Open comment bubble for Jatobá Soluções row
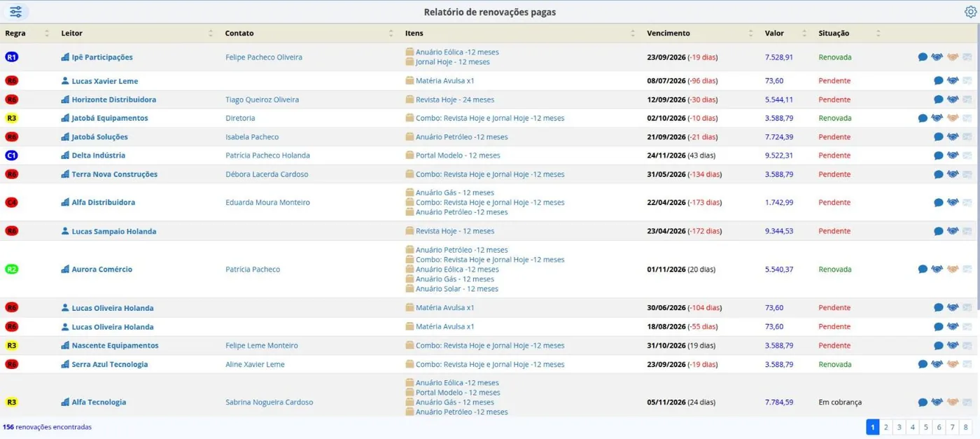The image size is (980, 439). 939,137
